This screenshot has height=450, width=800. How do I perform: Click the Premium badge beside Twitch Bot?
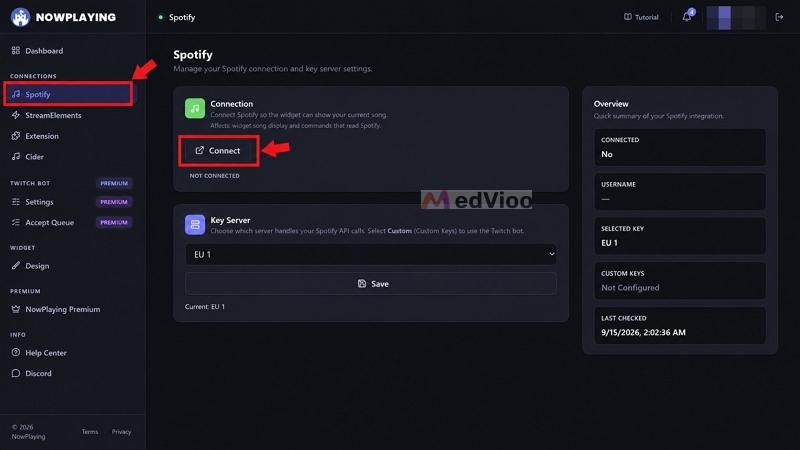(114, 183)
